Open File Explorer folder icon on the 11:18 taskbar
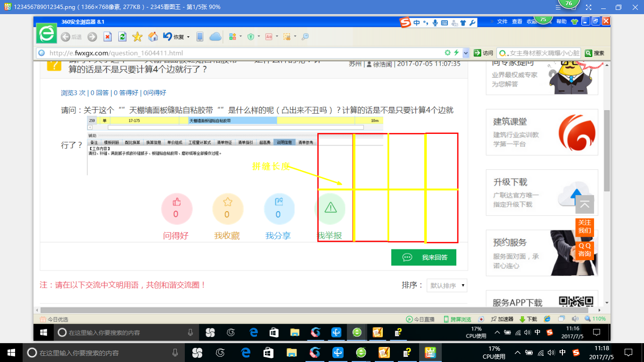This screenshot has height=362, width=644. point(291,353)
